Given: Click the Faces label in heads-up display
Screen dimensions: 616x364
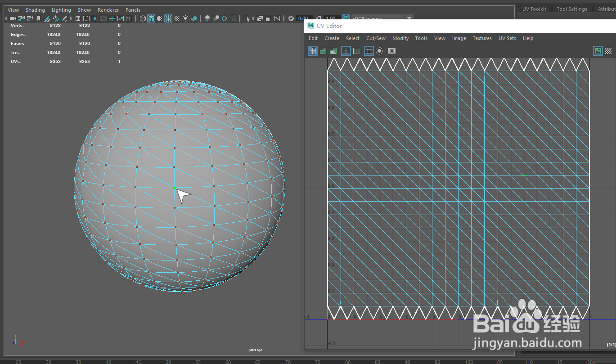Looking at the screenshot, I should (18, 44).
